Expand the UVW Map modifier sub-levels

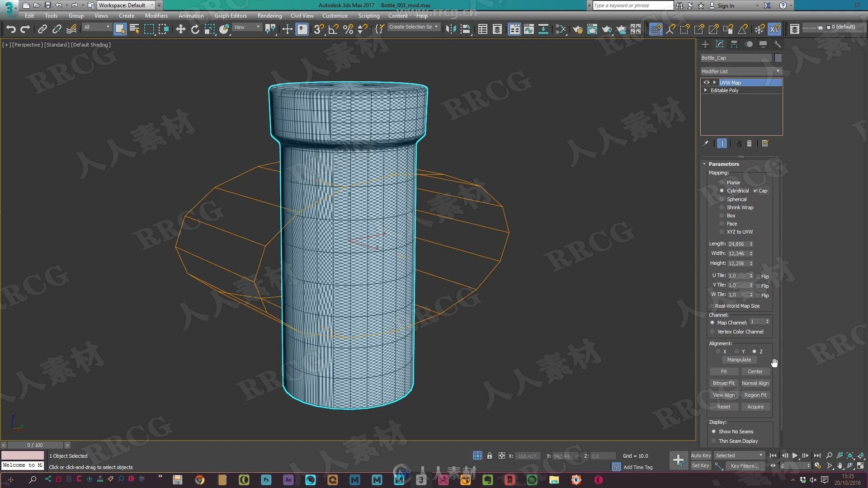(714, 83)
